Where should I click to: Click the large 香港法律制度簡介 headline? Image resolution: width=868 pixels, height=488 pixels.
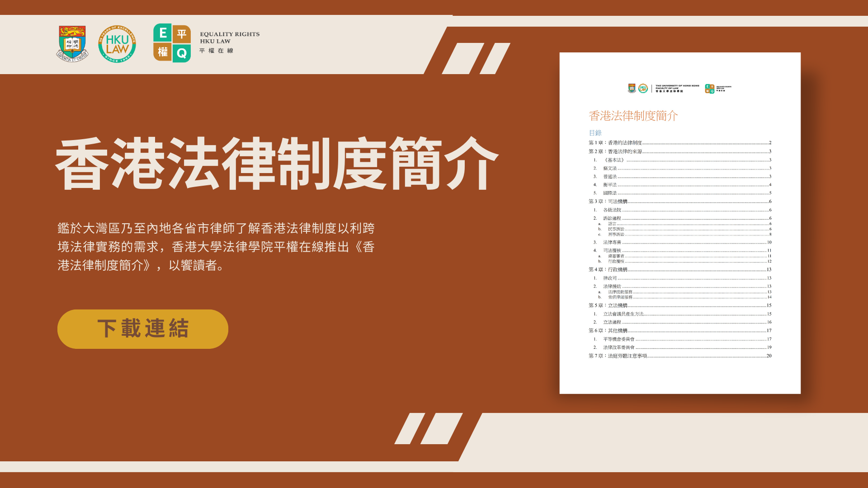tap(277, 164)
